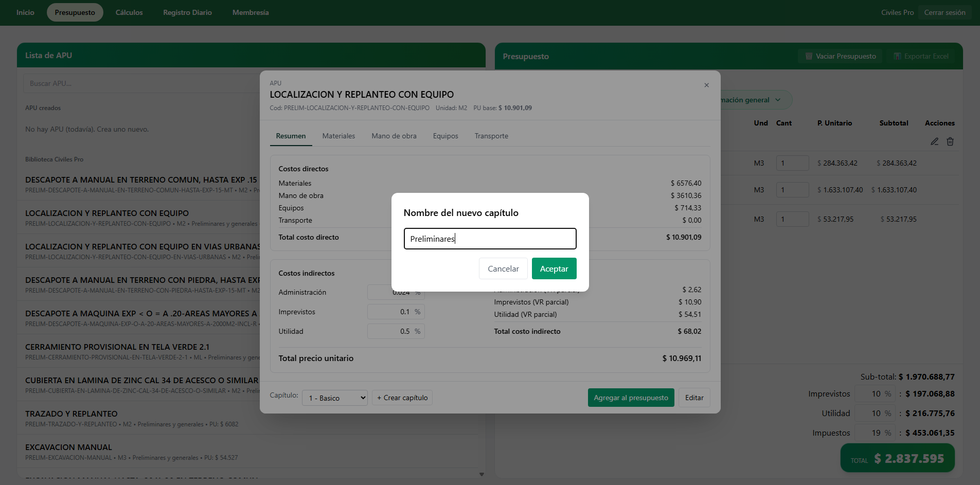This screenshot has width=980, height=485.
Task: Switch to the Materiales tab
Action: [338, 136]
